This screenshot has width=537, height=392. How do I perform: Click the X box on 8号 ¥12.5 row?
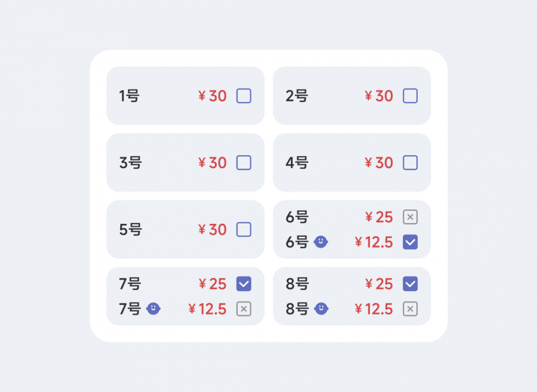tap(410, 309)
